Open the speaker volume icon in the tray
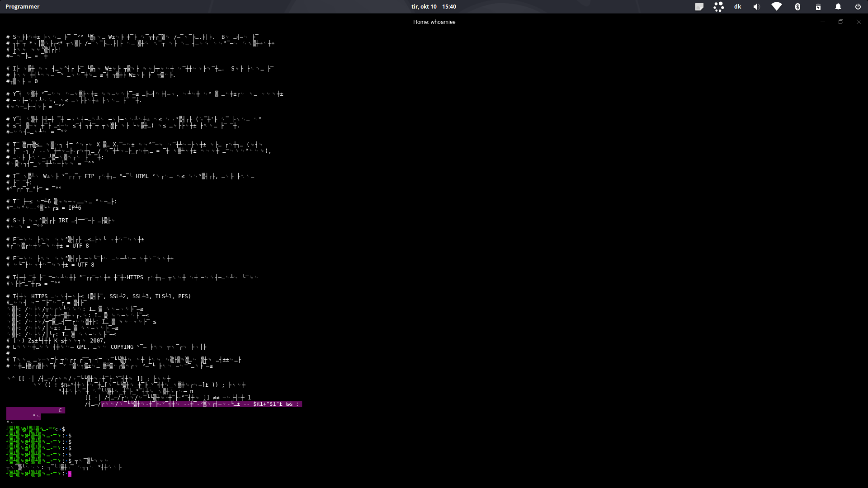Image resolution: width=868 pixels, height=488 pixels. [756, 6]
